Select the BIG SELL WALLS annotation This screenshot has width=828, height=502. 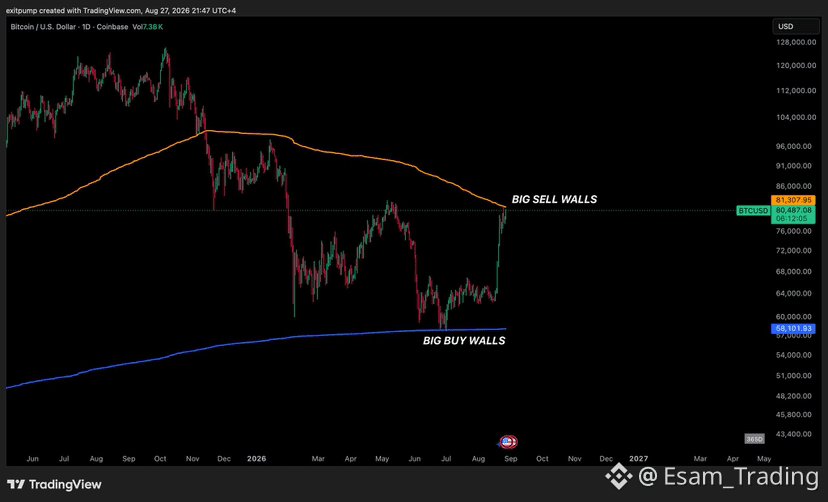click(554, 199)
